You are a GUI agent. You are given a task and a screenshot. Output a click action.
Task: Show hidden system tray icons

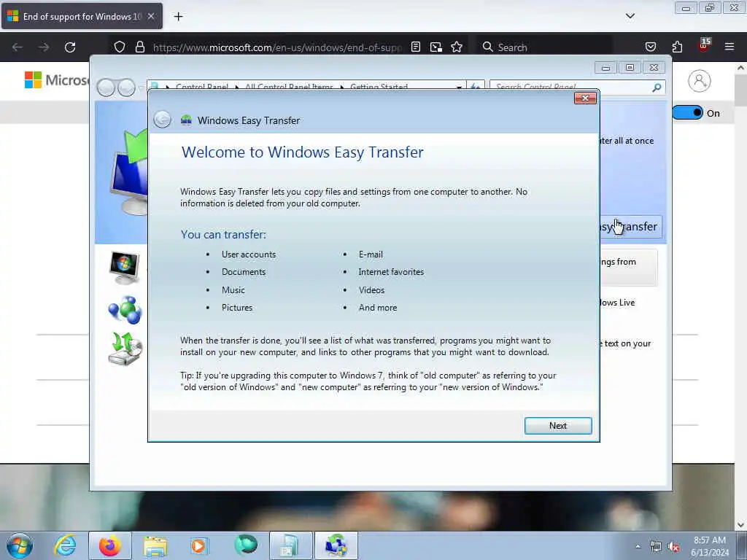point(638,546)
